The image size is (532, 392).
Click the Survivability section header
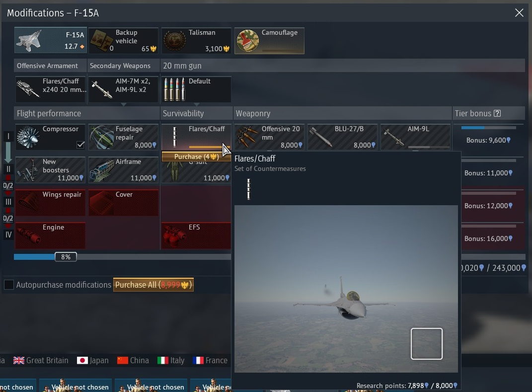pos(196,113)
